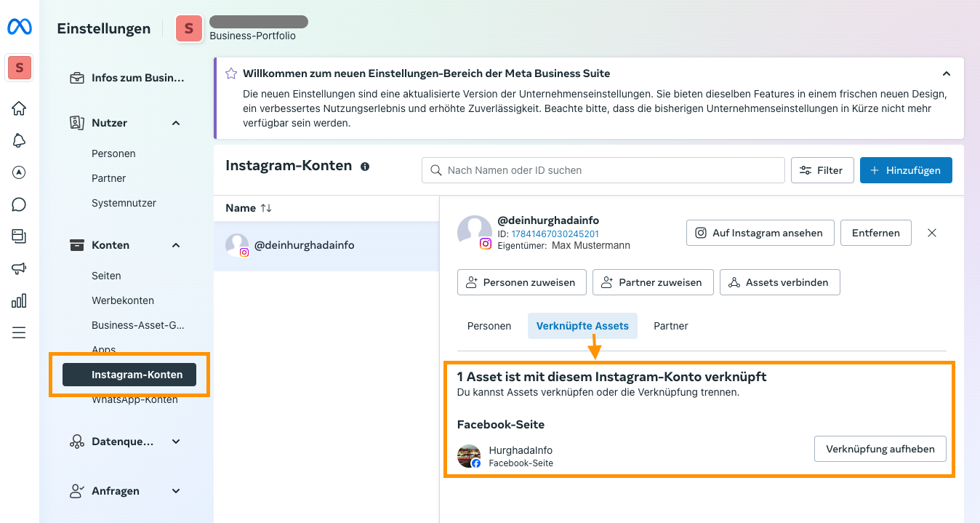Open Apps in the sidebar
Screen dimensions: 980x523
coord(104,350)
